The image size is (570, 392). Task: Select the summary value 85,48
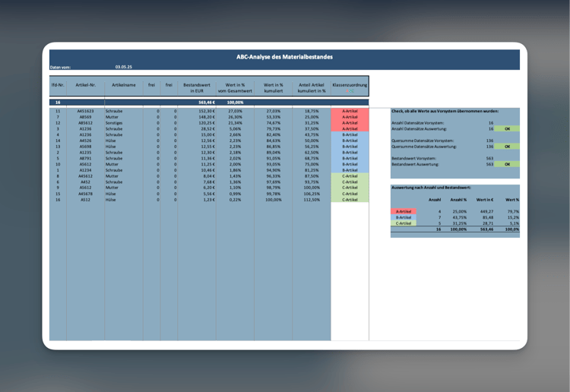488,217
